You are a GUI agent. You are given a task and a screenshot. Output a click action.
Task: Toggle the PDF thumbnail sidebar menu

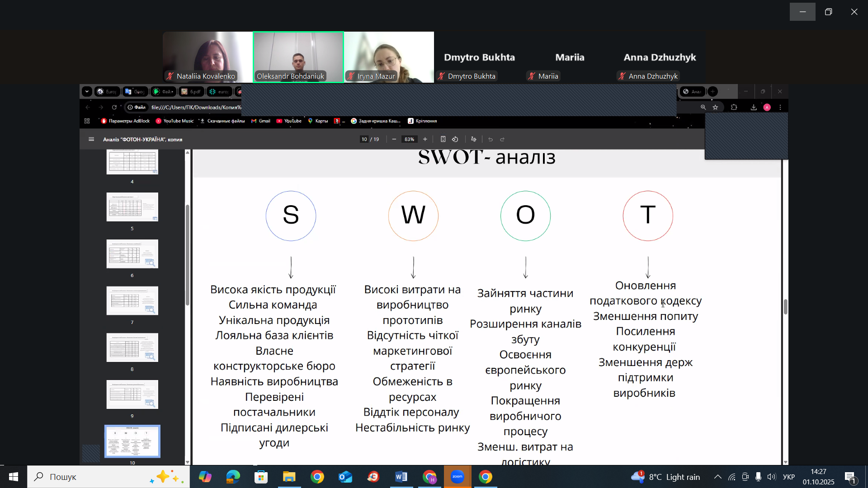[x=91, y=139]
